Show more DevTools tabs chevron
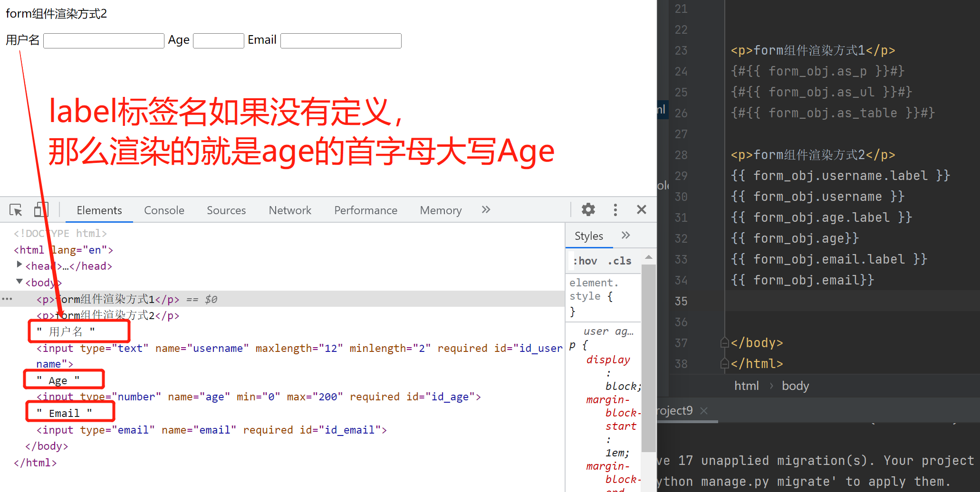The image size is (980, 492). (x=486, y=209)
